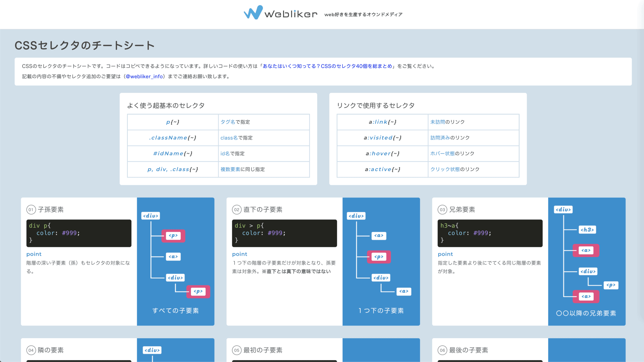Click the 未訪問 link beside a:link
The height and width of the screenshot is (362, 644).
click(x=438, y=122)
